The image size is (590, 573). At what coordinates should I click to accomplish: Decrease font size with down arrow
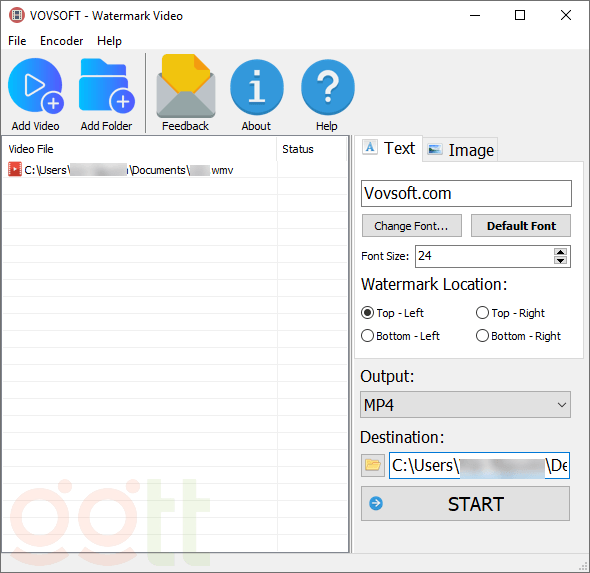tap(561, 260)
